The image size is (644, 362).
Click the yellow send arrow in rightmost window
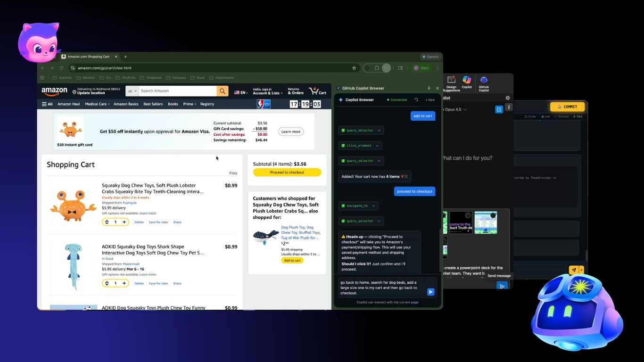[x=574, y=270]
